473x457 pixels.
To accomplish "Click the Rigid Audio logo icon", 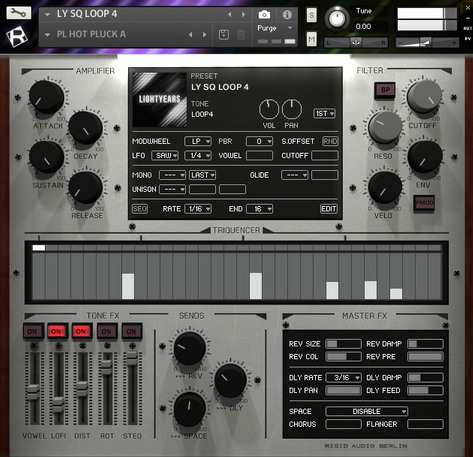I will (17, 36).
